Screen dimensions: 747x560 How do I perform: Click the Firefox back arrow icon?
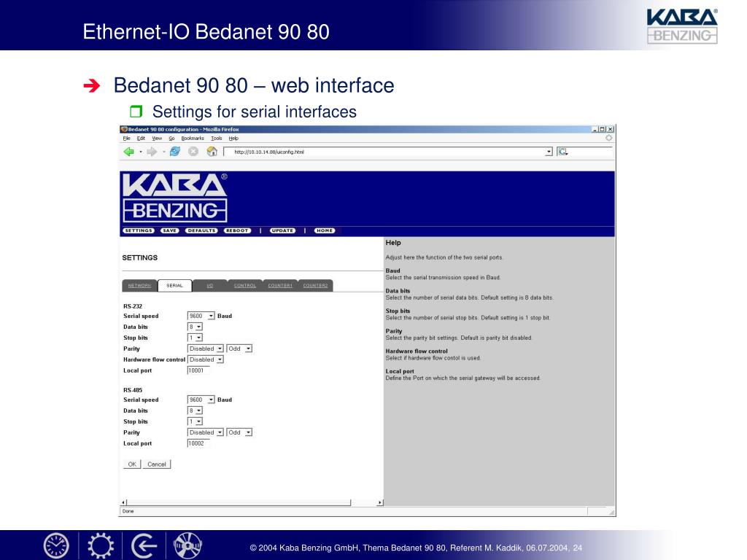point(128,152)
